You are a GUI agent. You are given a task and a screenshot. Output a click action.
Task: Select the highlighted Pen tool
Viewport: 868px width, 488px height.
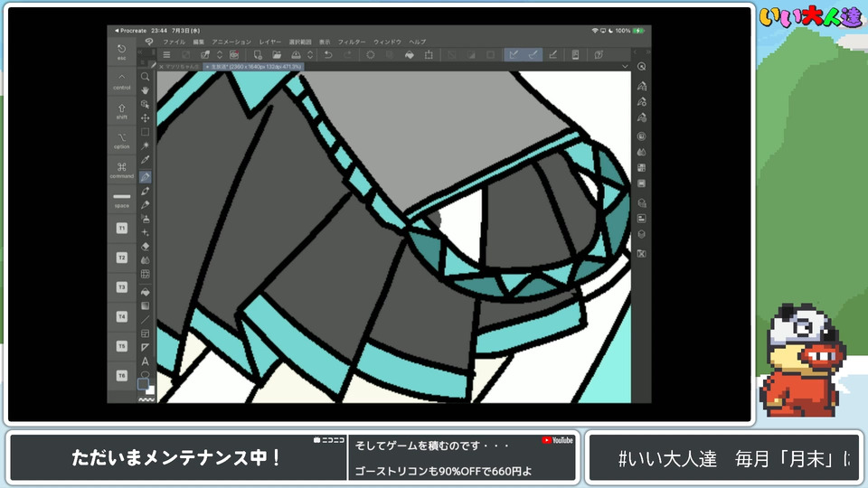pyautogui.click(x=145, y=176)
